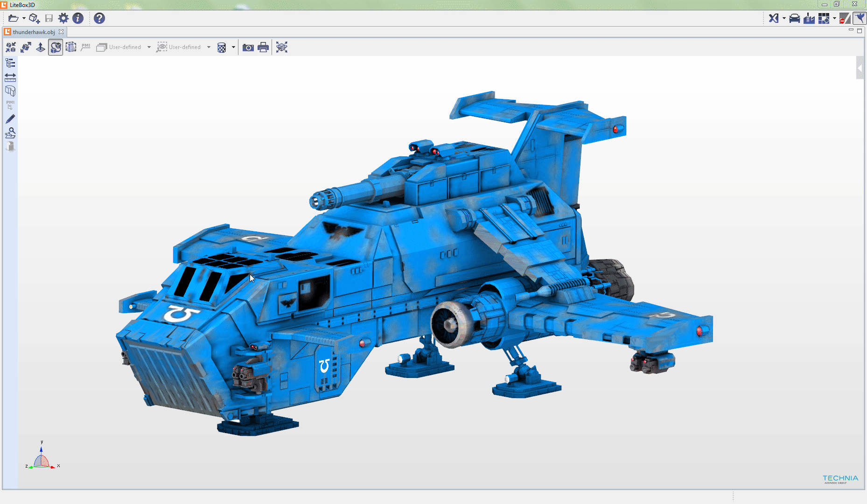This screenshot has width=867, height=504.
Task: Click the XYZ orientation axis gizmo
Action: click(x=42, y=456)
